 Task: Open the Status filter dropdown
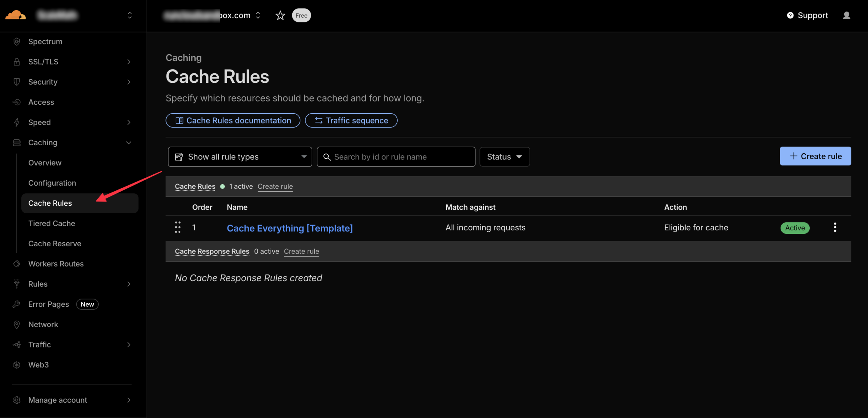coord(504,157)
